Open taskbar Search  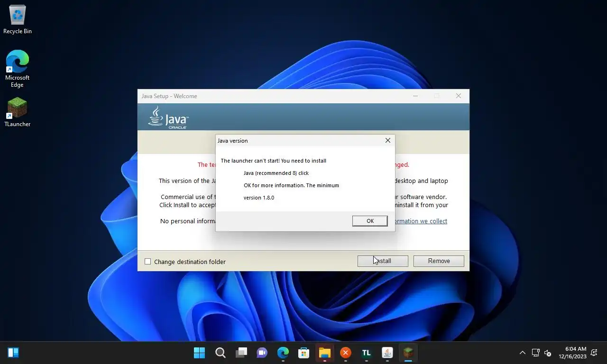(x=221, y=353)
